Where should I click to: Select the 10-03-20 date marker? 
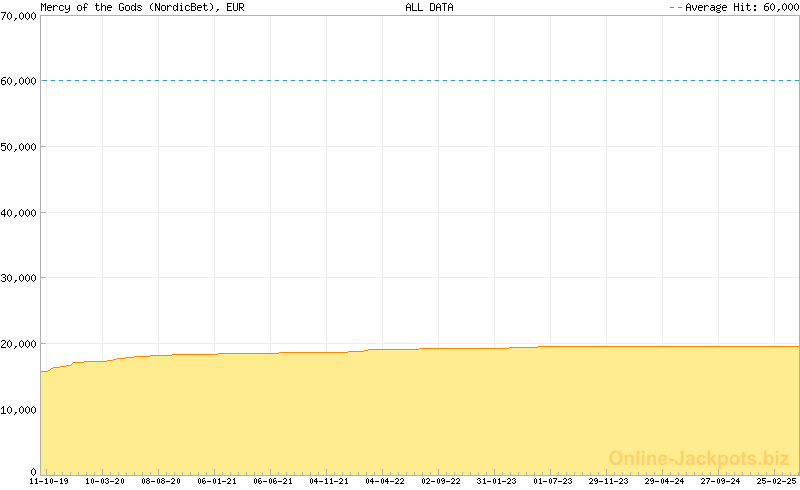click(105, 481)
